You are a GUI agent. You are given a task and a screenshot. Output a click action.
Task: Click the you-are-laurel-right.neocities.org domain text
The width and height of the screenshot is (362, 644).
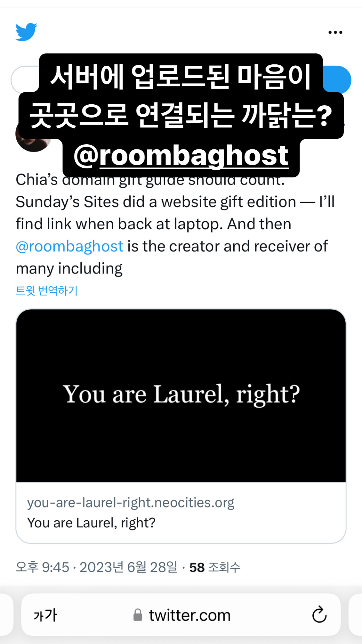[x=131, y=502]
